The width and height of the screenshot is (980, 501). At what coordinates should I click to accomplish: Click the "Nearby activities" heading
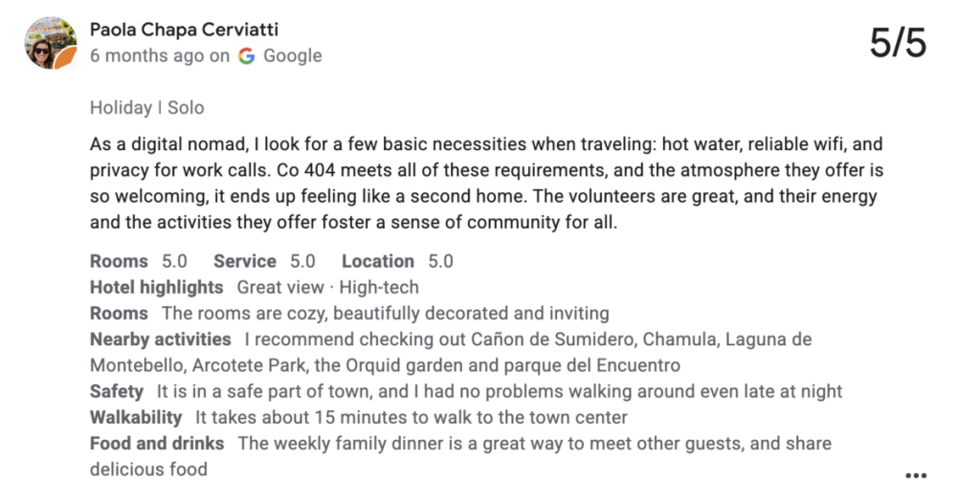click(x=160, y=339)
